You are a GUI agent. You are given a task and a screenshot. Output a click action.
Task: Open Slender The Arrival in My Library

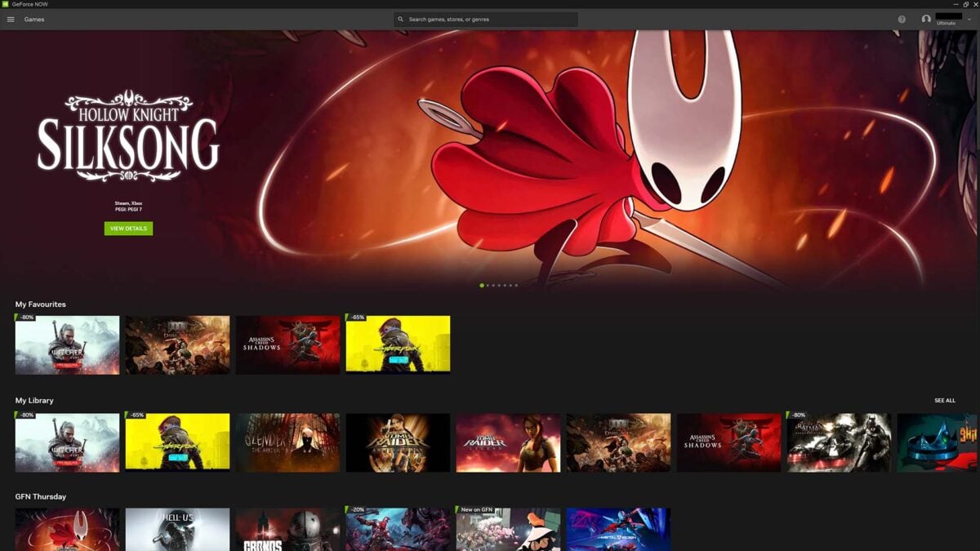point(287,442)
